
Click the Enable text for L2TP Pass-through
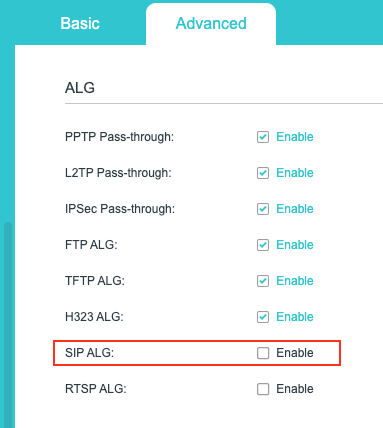click(x=295, y=173)
